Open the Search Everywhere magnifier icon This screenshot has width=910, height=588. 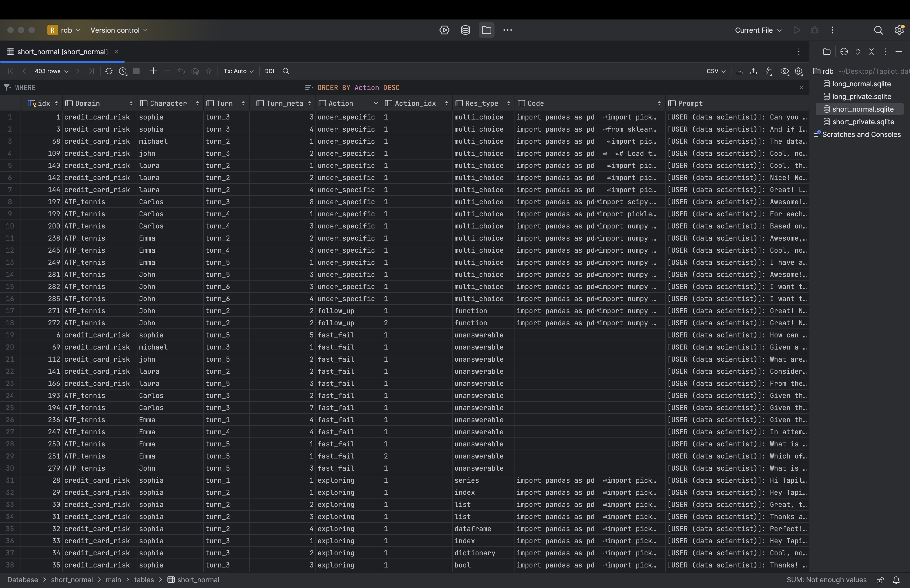coord(878,30)
